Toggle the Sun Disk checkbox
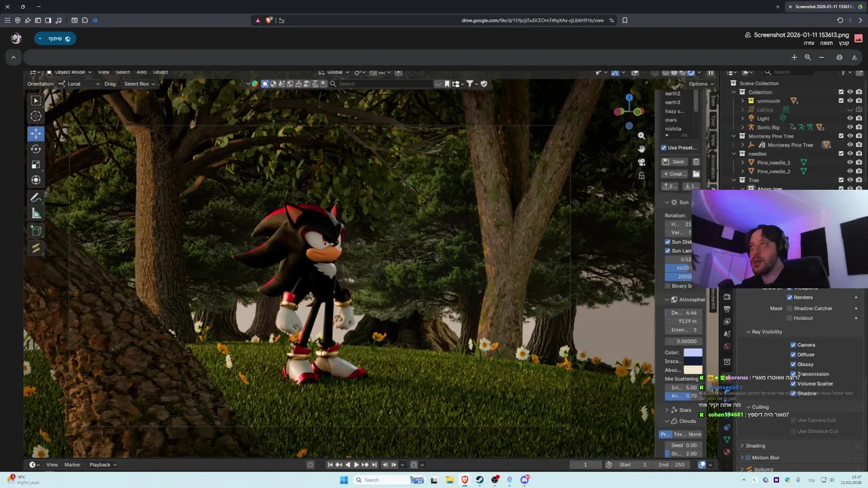 point(667,242)
